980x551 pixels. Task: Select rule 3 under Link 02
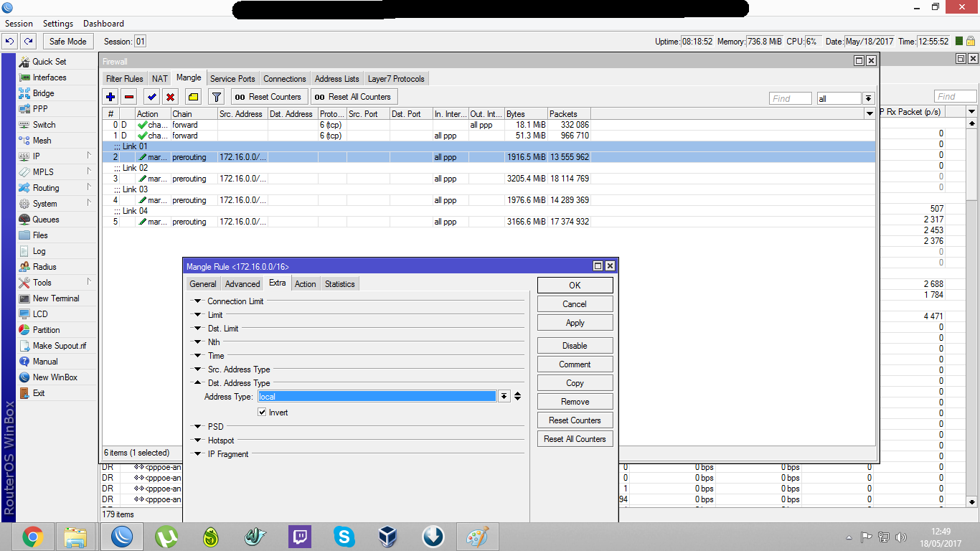coord(489,179)
